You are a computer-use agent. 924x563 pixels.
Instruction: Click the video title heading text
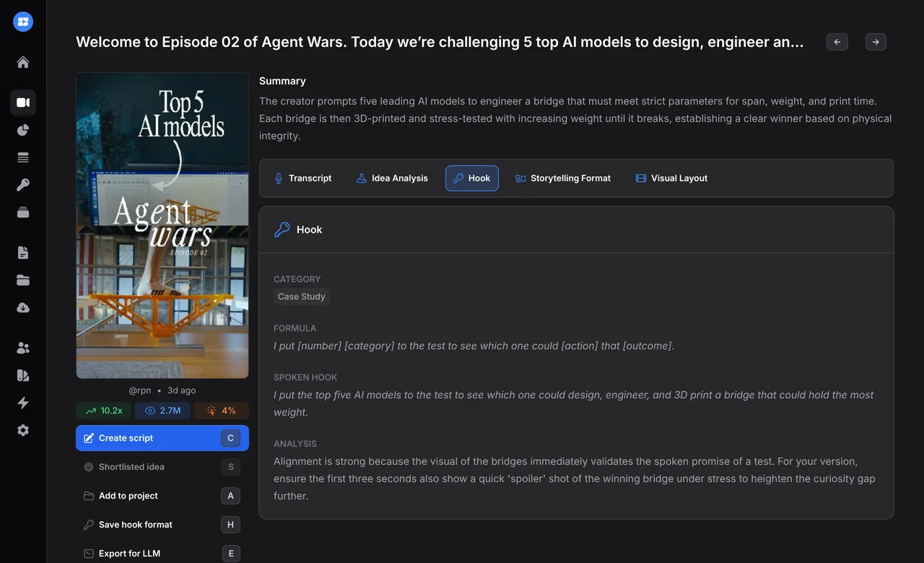[x=440, y=42]
